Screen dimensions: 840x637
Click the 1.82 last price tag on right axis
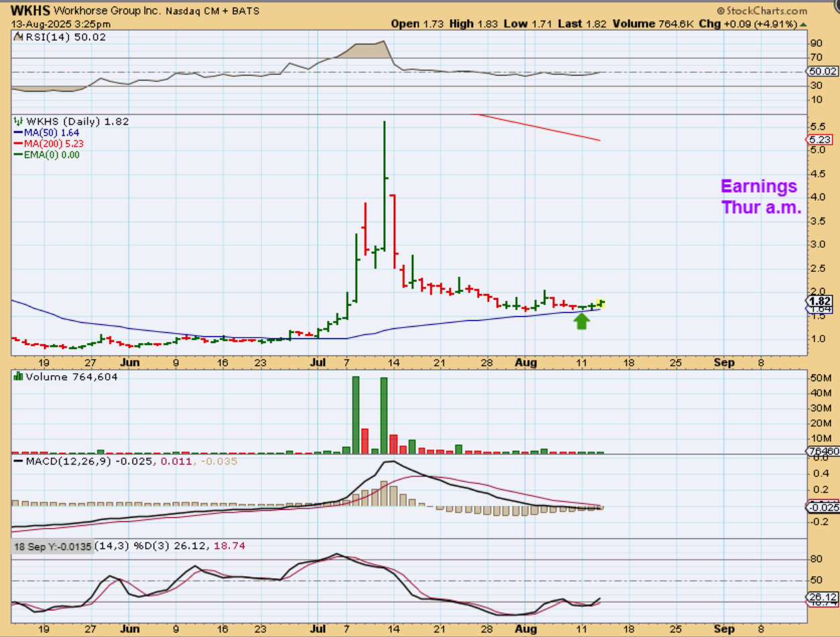click(820, 301)
